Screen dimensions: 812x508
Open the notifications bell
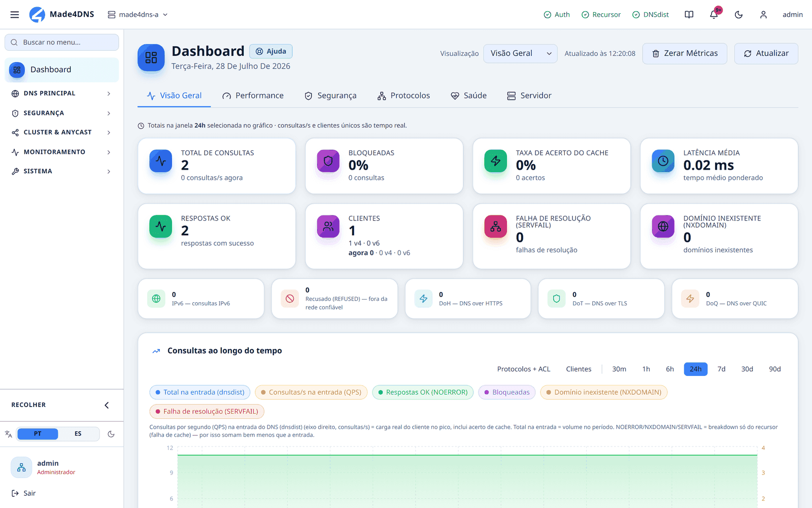click(714, 15)
